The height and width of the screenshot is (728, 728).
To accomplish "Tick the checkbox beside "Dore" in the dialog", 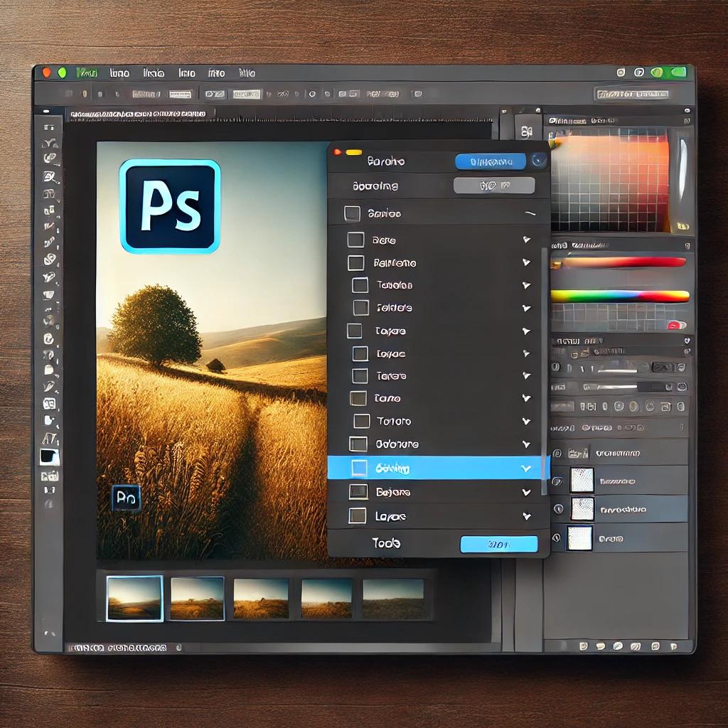I will coord(355,240).
